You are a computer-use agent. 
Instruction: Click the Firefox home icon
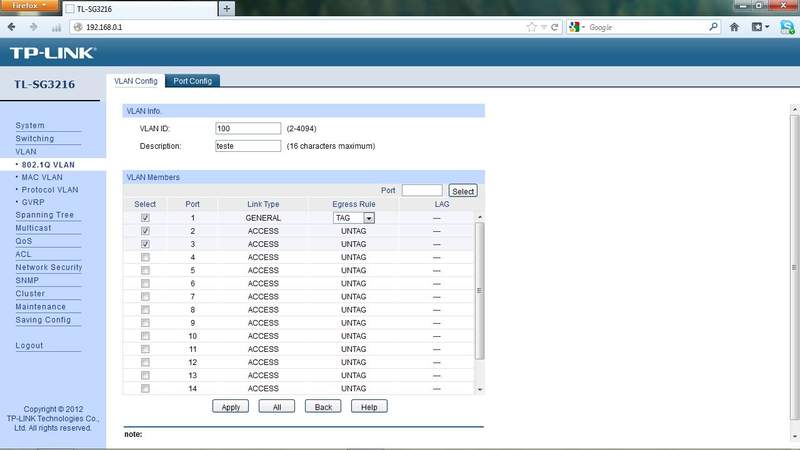(734, 28)
